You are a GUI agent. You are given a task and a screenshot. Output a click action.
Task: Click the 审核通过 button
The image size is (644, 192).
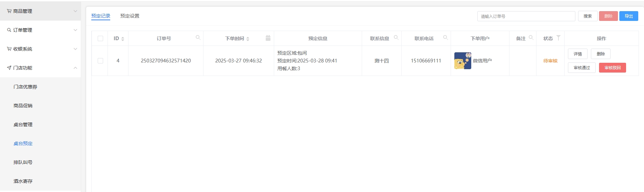581,68
